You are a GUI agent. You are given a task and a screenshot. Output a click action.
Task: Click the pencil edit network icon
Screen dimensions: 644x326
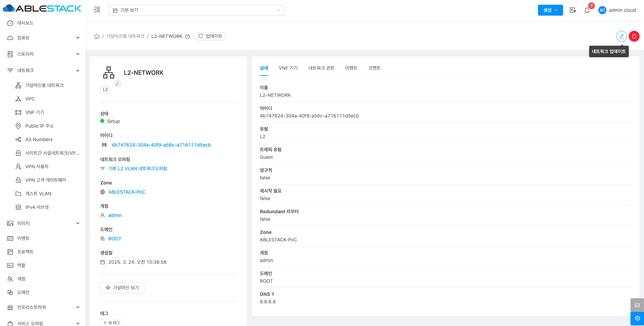click(621, 36)
